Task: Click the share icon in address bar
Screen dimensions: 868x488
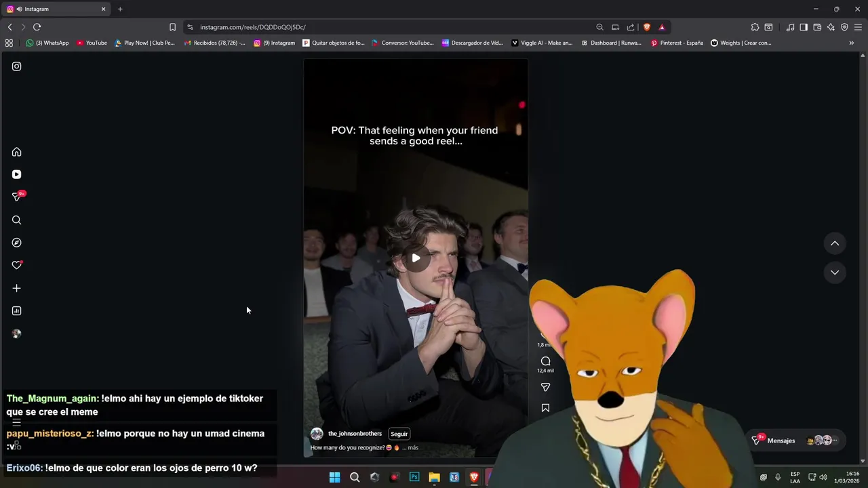Action: point(631,27)
